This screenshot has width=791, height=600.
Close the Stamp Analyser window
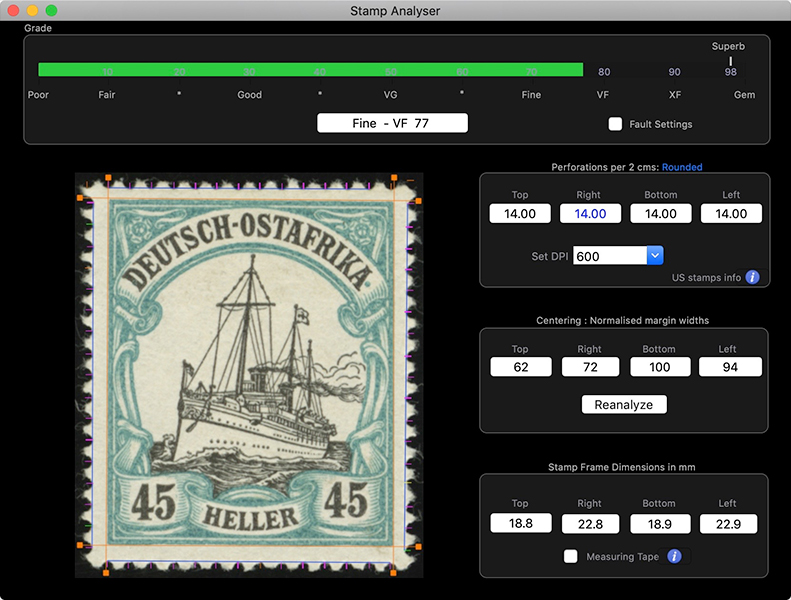pyautogui.click(x=14, y=10)
